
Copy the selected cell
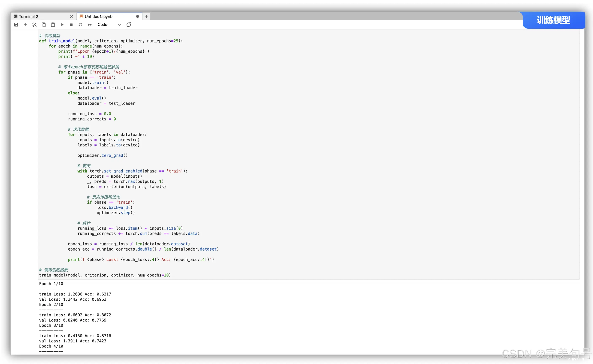(44, 25)
